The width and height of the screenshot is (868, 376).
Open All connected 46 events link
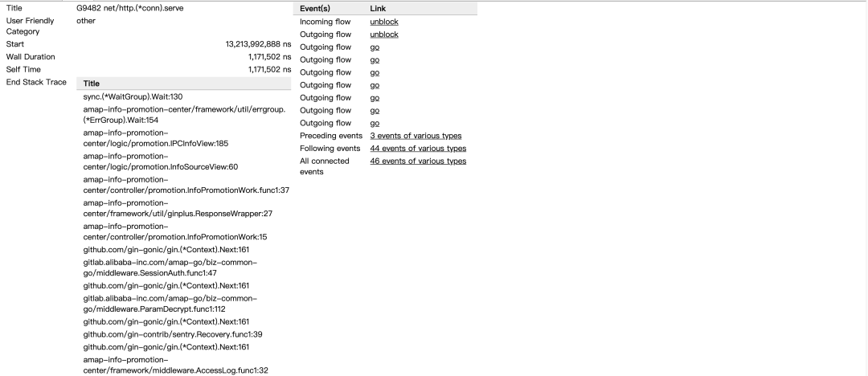point(418,161)
